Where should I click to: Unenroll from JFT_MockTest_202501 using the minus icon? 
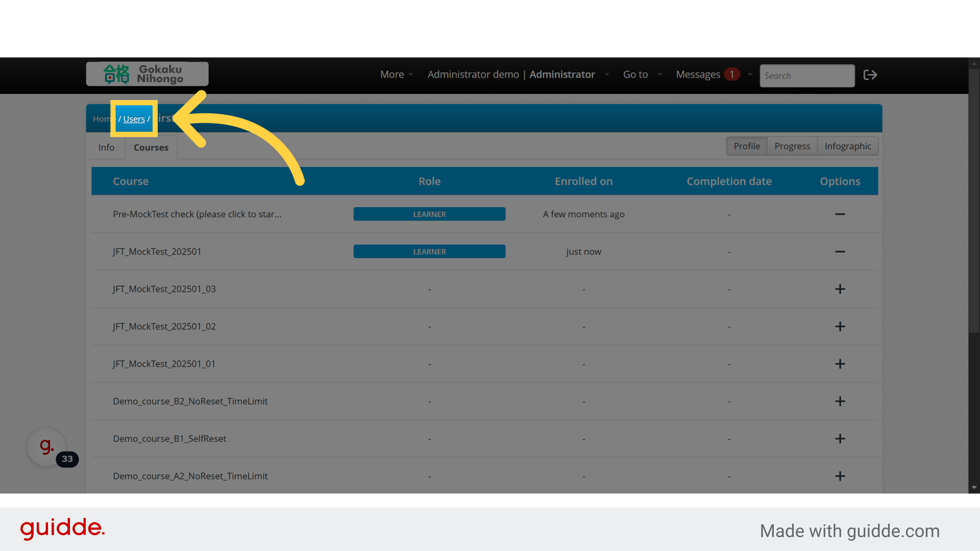(x=840, y=252)
